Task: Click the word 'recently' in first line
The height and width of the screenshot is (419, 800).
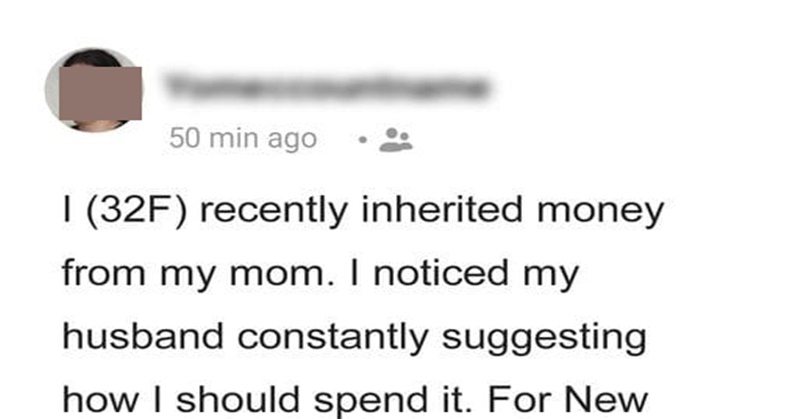Action: pyautogui.click(x=273, y=212)
